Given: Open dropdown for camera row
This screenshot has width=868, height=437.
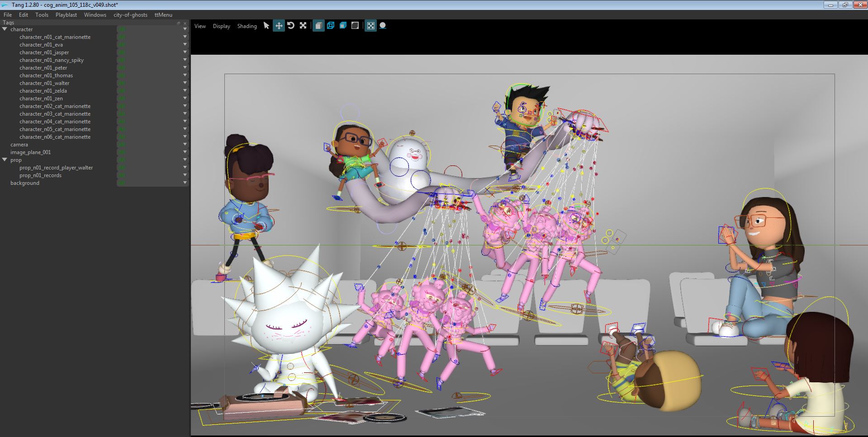Looking at the screenshot, I should 185,145.
